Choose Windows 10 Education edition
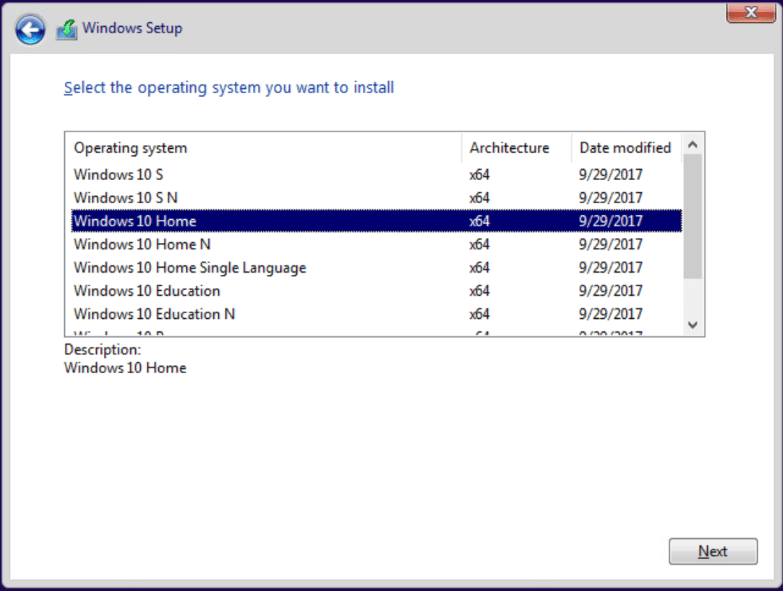The height and width of the screenshot is (591, 783). tap(147, 291)
